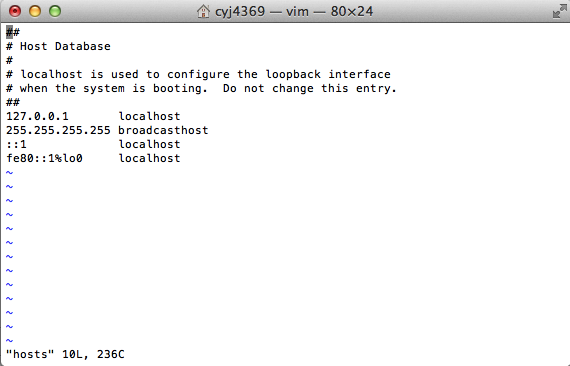This screenshot has height=366, width=570.
Task: Zoom the window with green button
Action: [55, 11]
